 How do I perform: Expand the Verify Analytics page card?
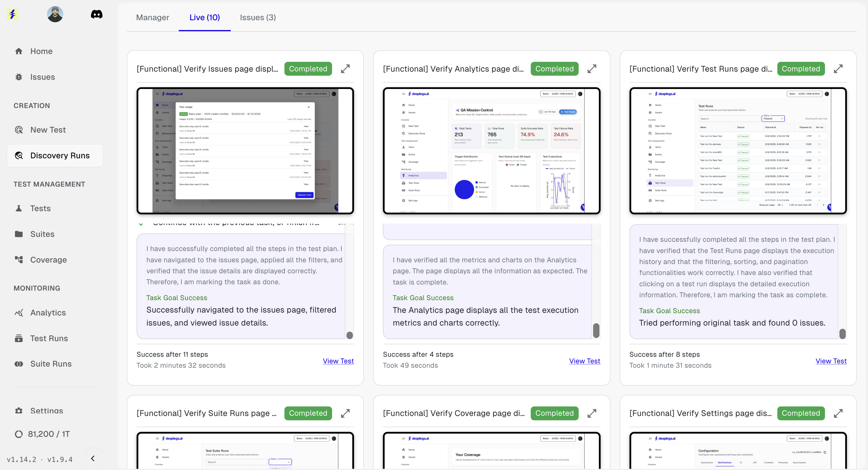pyautogui.click(x=592, y=69)
